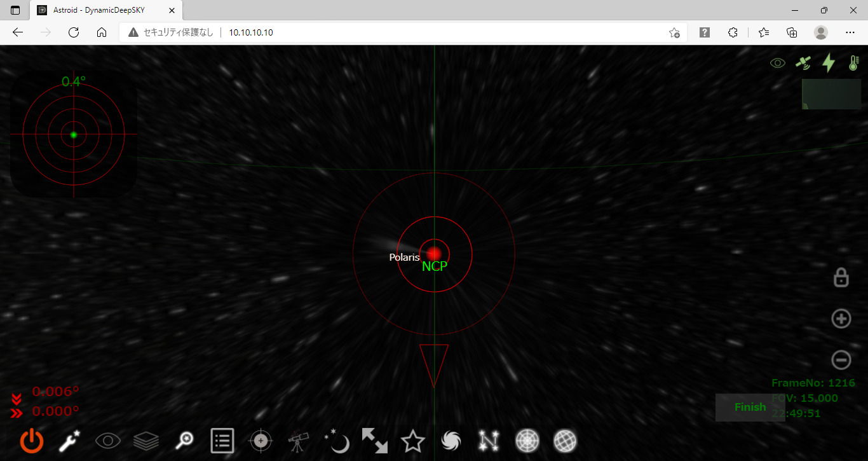This screenshot has width=868, height=461.
Task: Click the red NCP marker
Action: click(x=434, y=253)
